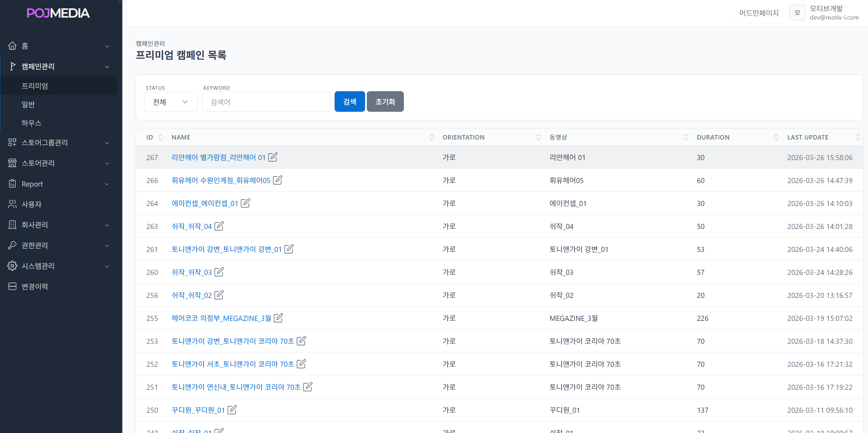
Task: Sort the table by DURATION column
Action: pos(776,137)
